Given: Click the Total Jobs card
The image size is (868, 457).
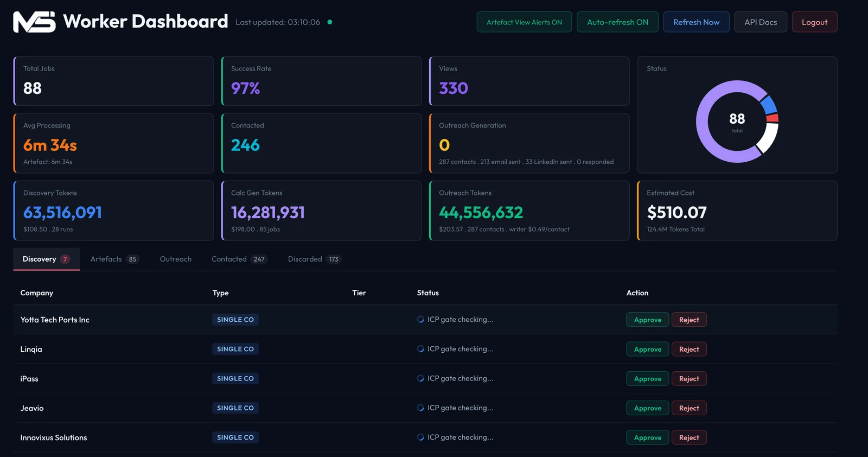Looking at the screenshot, I should (x=113, y=81).
